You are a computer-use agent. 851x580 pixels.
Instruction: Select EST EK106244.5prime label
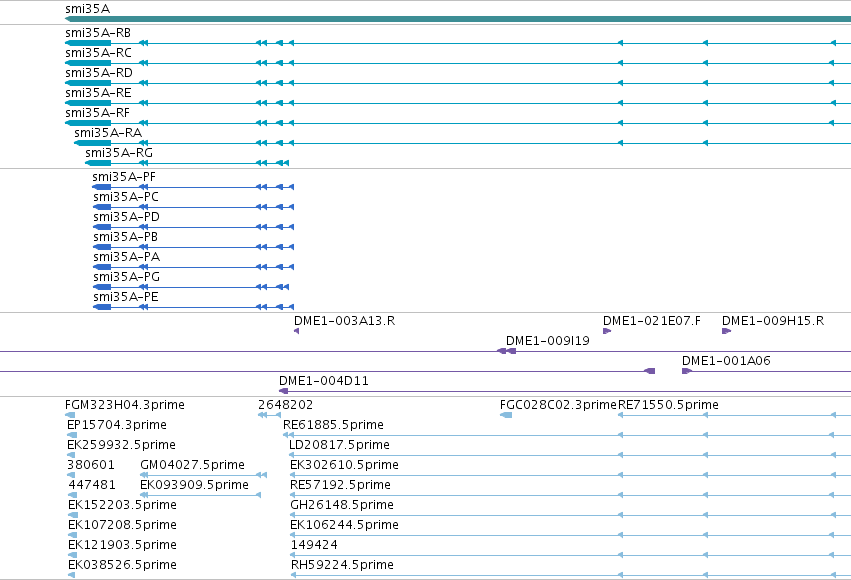click(x=345, y=525)
